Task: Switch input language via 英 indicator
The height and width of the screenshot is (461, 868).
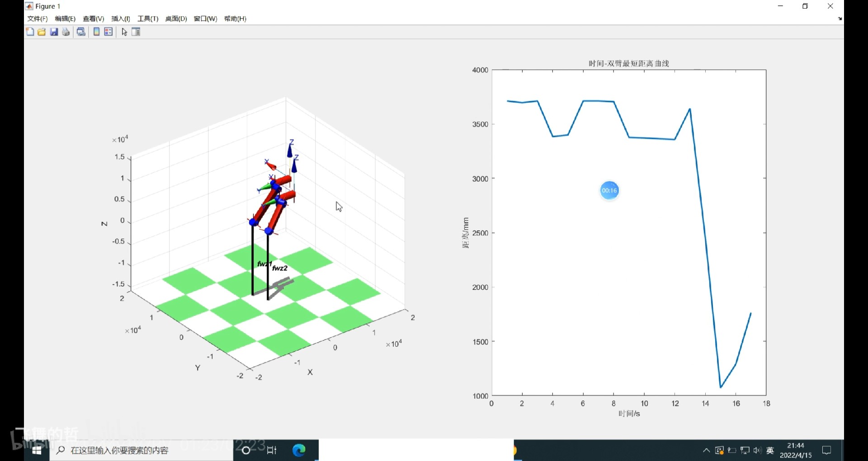Action: click(770, 450)
